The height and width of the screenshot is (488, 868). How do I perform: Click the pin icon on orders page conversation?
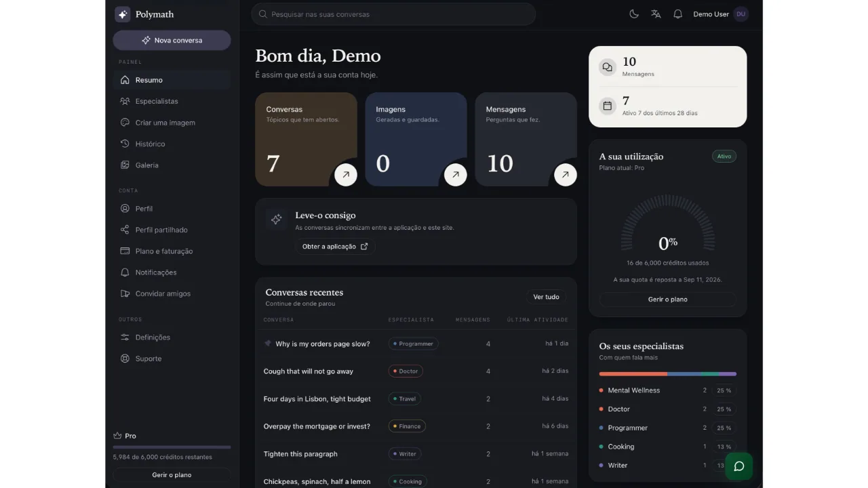pyautogui.click(x=268, y=344)
